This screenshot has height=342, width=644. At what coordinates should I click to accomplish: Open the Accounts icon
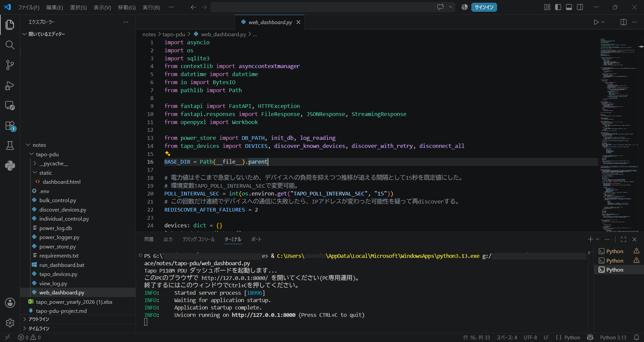tap(10, 303)
